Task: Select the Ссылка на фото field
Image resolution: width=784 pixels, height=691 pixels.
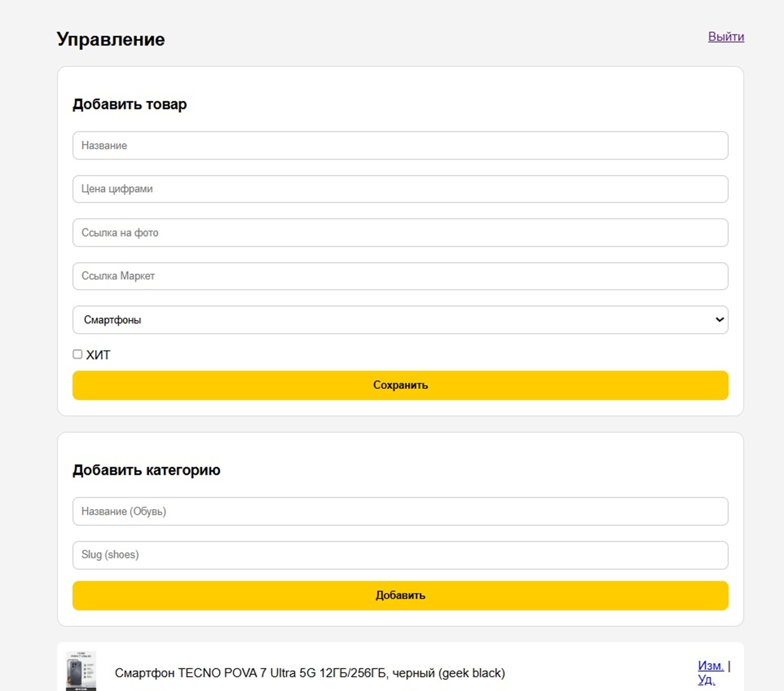Action: (400, 233)
